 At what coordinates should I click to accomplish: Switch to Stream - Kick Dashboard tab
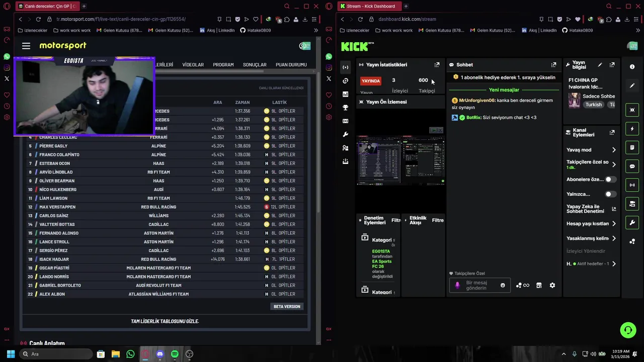[x=369, y=6]
